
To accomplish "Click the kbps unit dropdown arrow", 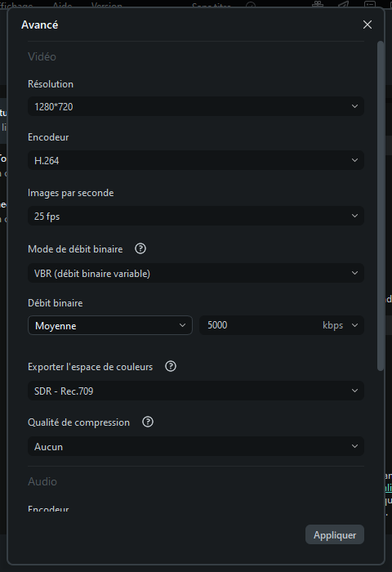I will click(354, 325).
